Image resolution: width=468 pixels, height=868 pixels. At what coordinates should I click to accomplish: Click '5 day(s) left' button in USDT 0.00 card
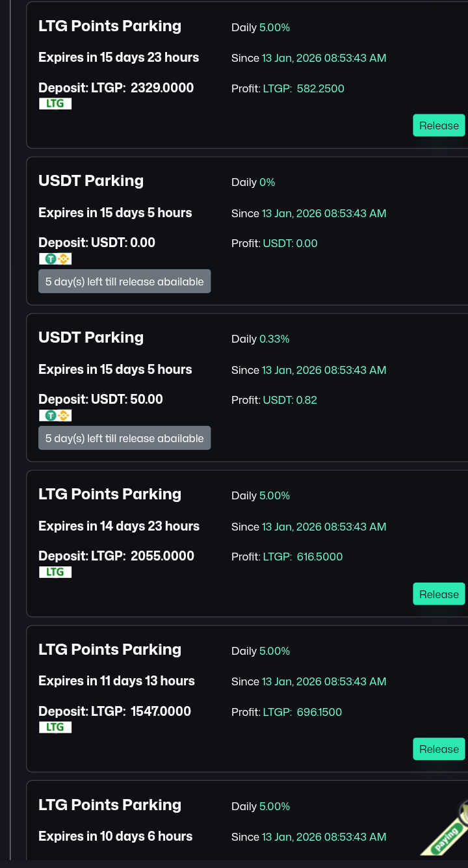coord(124,282)
